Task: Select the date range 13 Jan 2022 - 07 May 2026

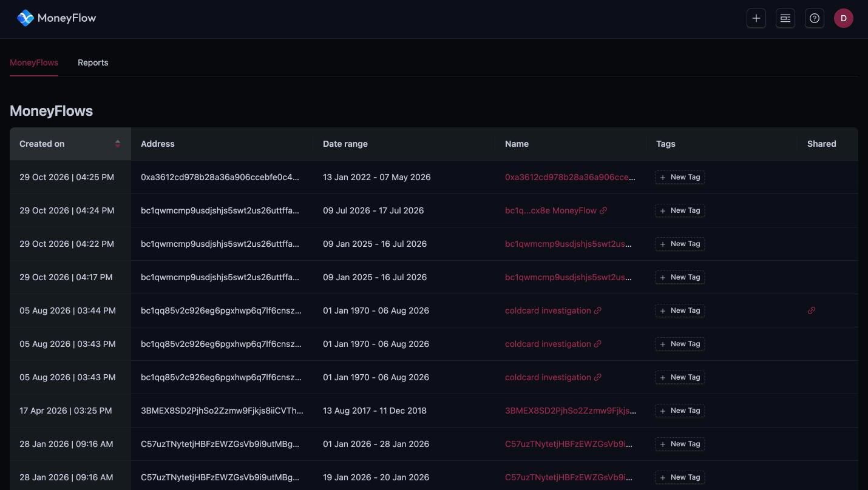Action: [377, 177]
